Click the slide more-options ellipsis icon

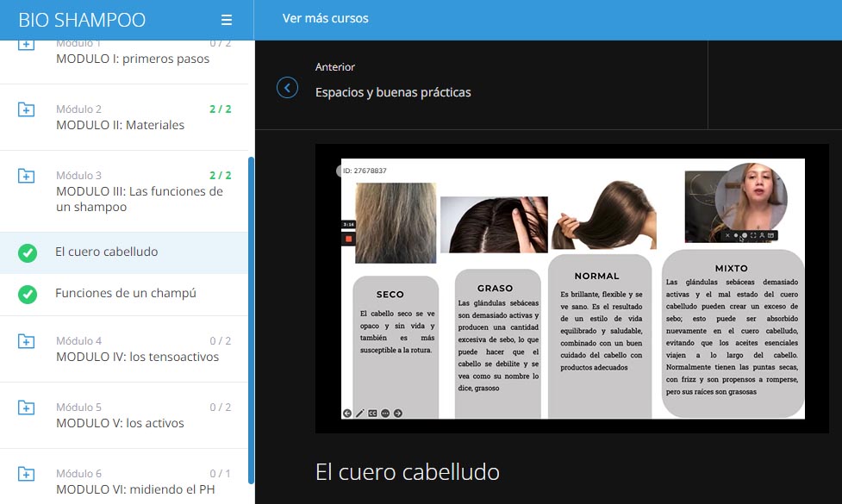click(385, 414)
